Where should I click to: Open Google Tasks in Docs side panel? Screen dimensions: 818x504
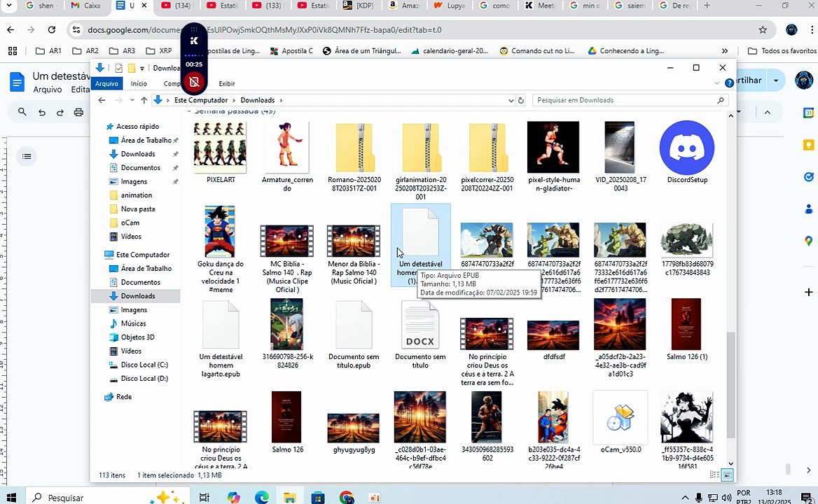tap(808, 177)
